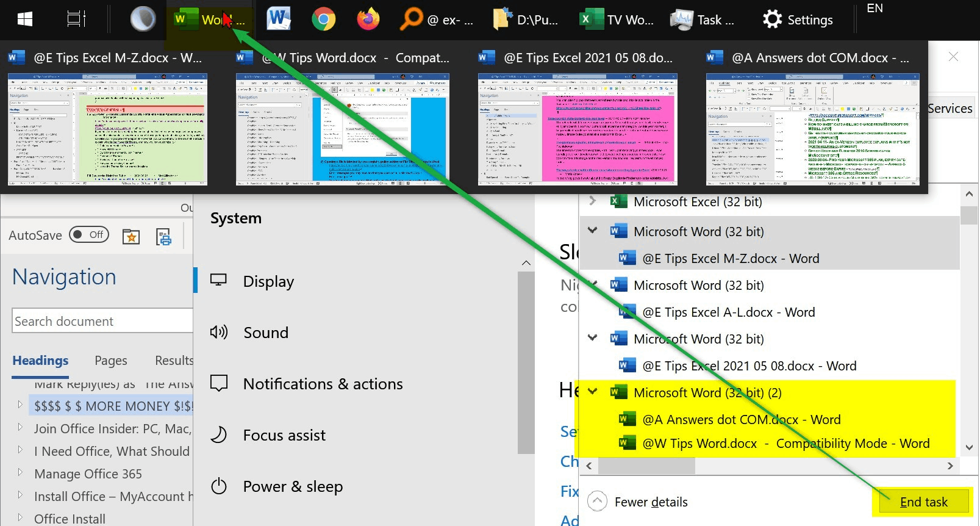Select the $$$$ MORE MONEY heading text

click(113, 406)
